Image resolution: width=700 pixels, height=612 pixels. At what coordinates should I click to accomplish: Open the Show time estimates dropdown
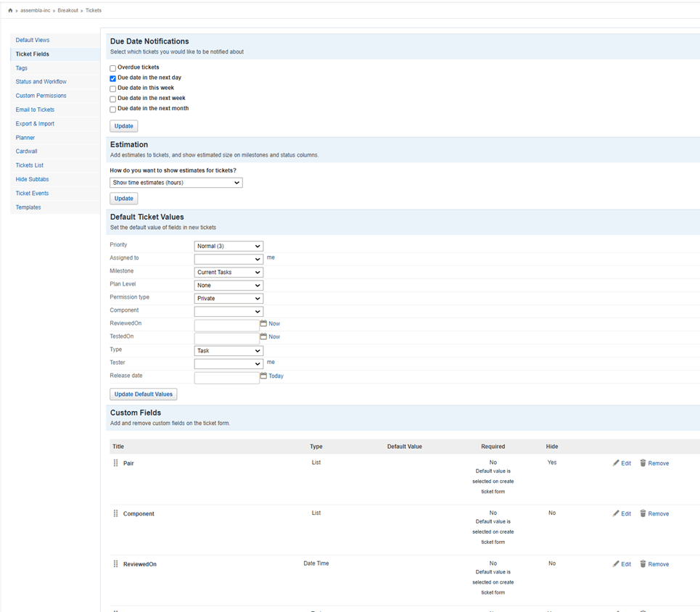[x=176, y=183]
